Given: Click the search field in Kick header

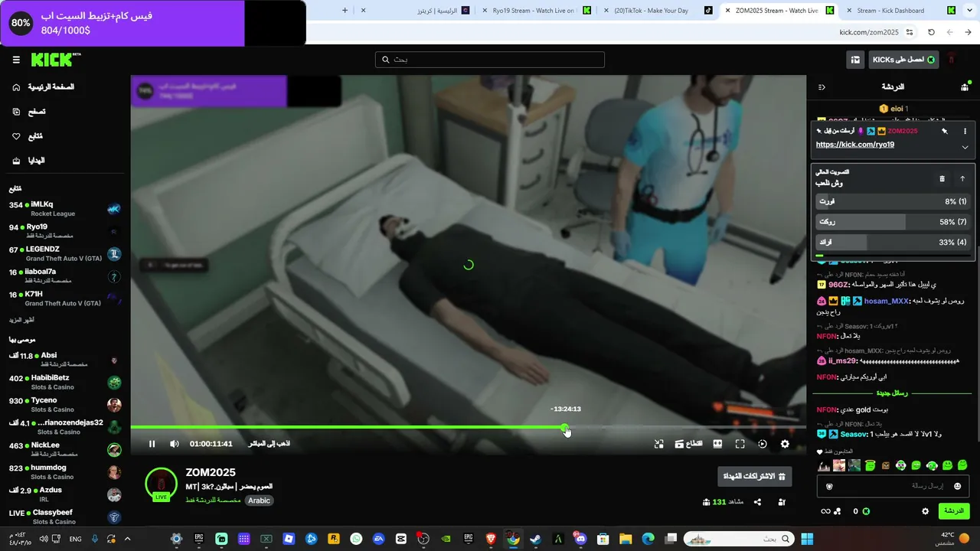Looking at the screenshot, I should click(x=490, y=60).
